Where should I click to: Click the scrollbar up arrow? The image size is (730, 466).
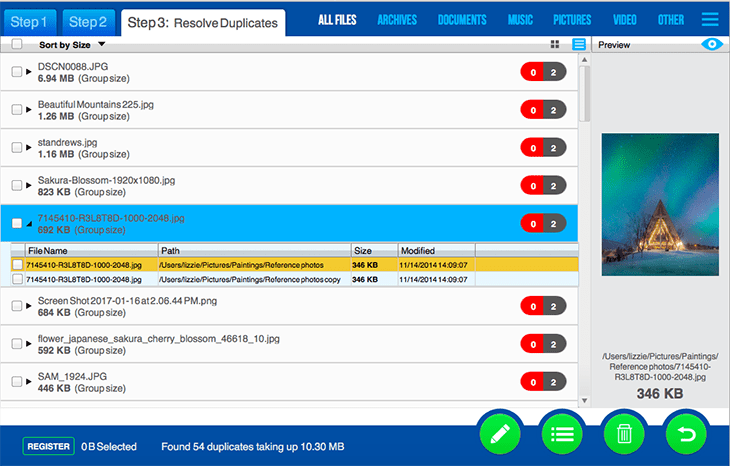585,60
